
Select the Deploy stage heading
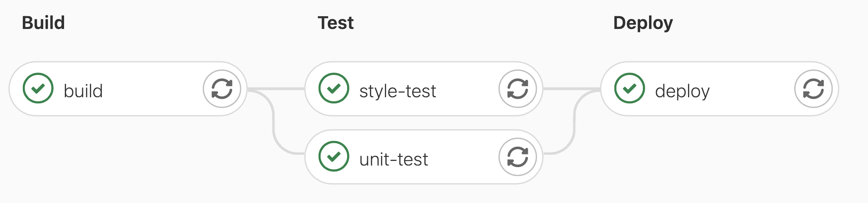pos(643,23)
